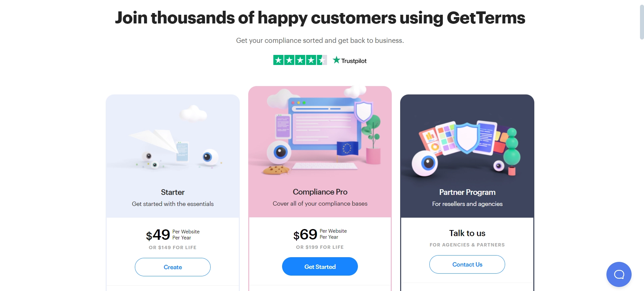Click the Talk to us heading
The image size is (644, 291).
coord(467,233)
